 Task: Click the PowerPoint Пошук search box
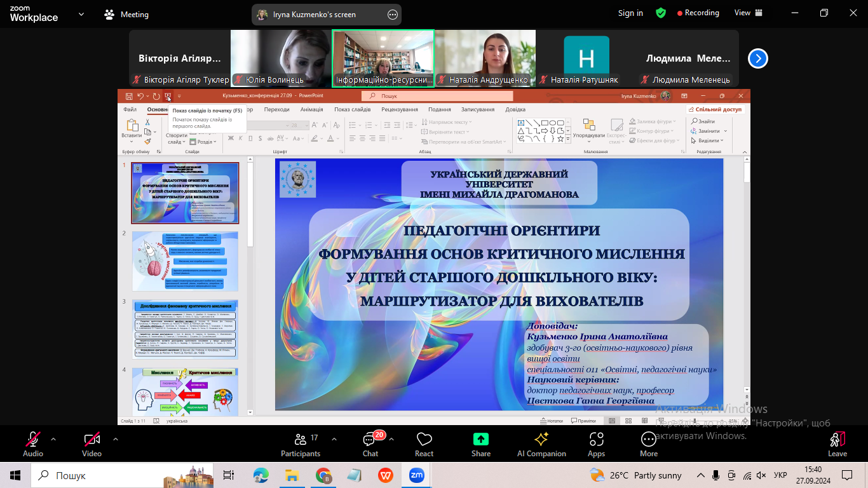tap(437, 96)
